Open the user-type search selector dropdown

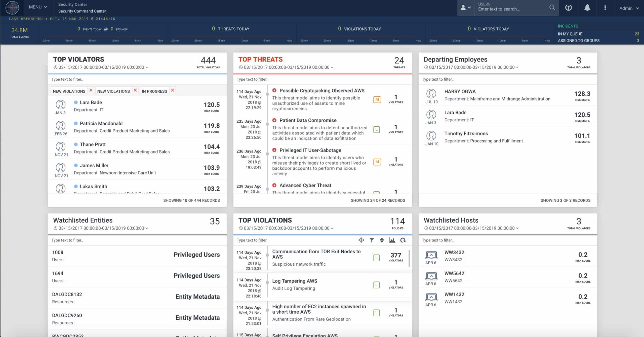click(x=466, y=8)
